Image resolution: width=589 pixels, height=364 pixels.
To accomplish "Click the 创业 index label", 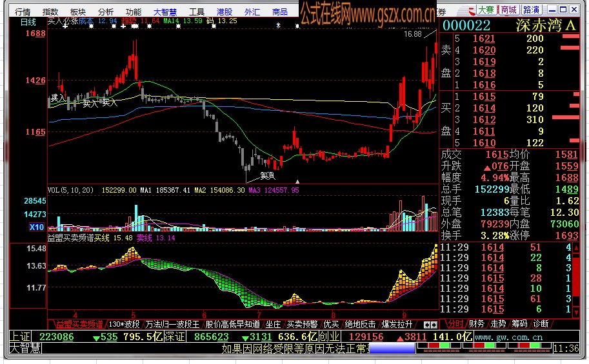I will click(330, 336).
